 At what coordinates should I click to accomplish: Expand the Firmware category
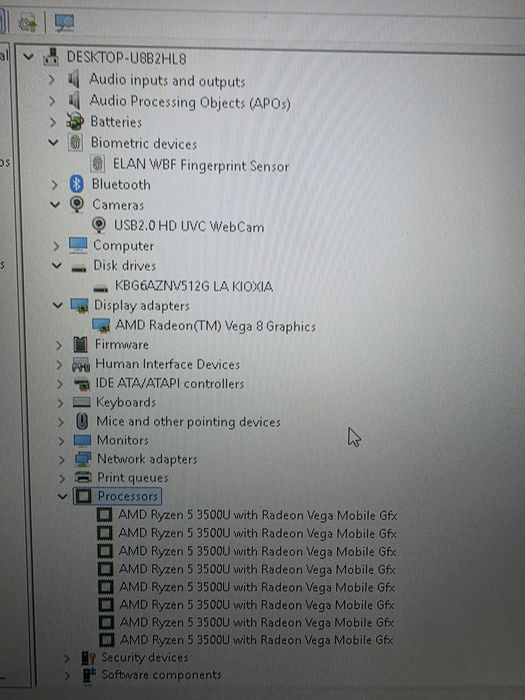[x=58, y=345]
